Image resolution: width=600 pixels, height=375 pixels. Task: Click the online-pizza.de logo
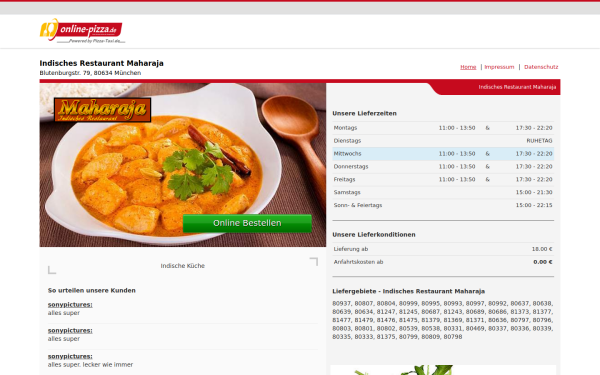(82, 31)
